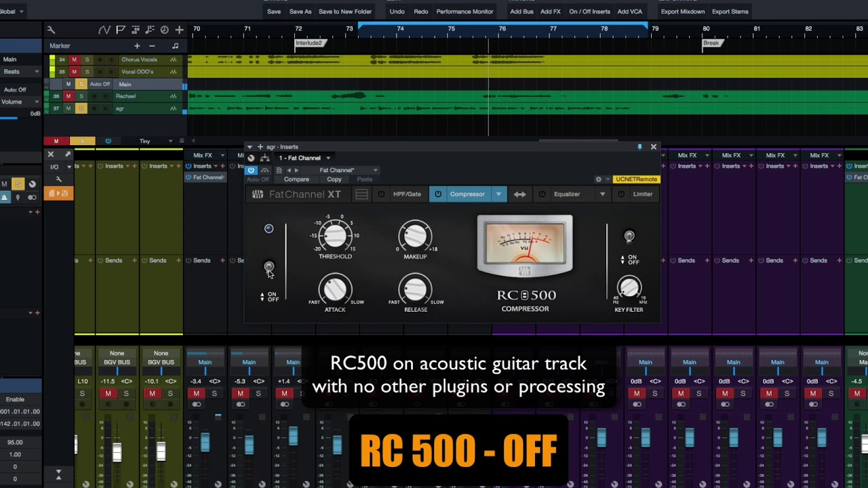Open the Compressor model dropdown arrow

[x=498, y=195]
